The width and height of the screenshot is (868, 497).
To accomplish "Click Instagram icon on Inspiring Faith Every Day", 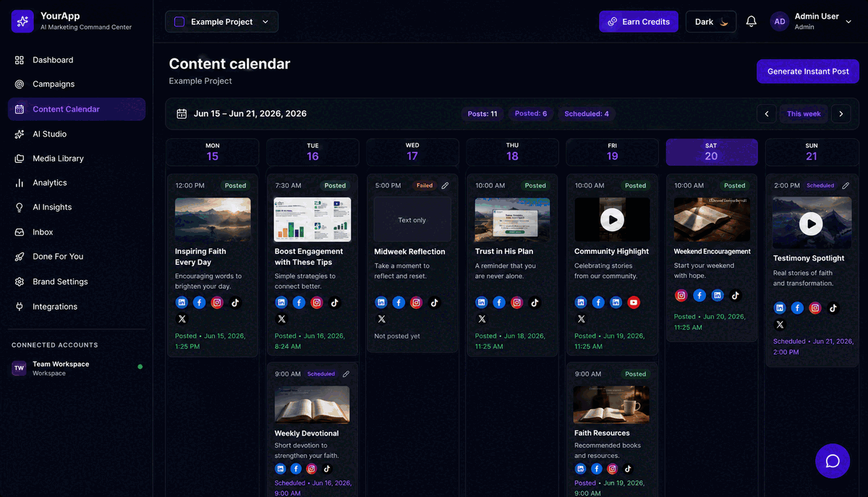I will click(217, 303).
